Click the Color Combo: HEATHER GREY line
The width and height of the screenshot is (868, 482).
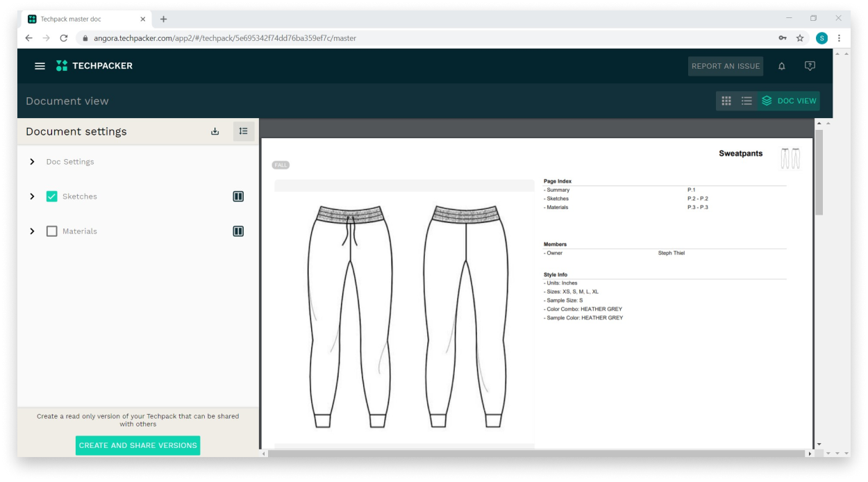(583, 309)
